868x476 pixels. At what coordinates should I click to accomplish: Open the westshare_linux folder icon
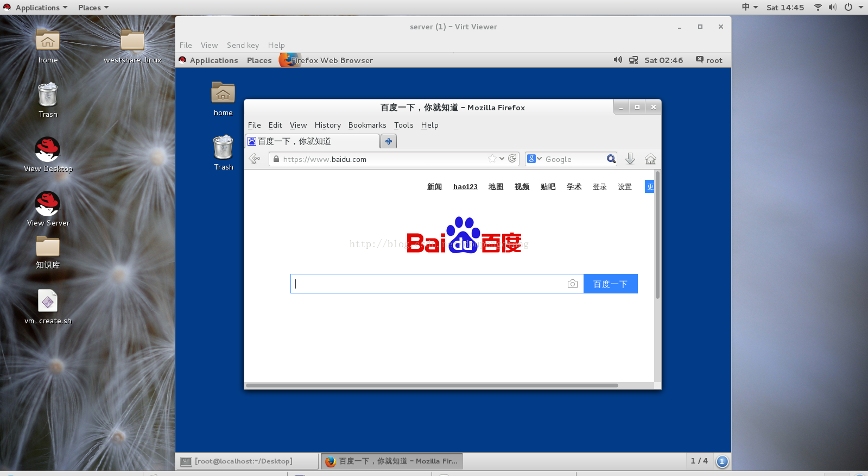click(132, 40)
